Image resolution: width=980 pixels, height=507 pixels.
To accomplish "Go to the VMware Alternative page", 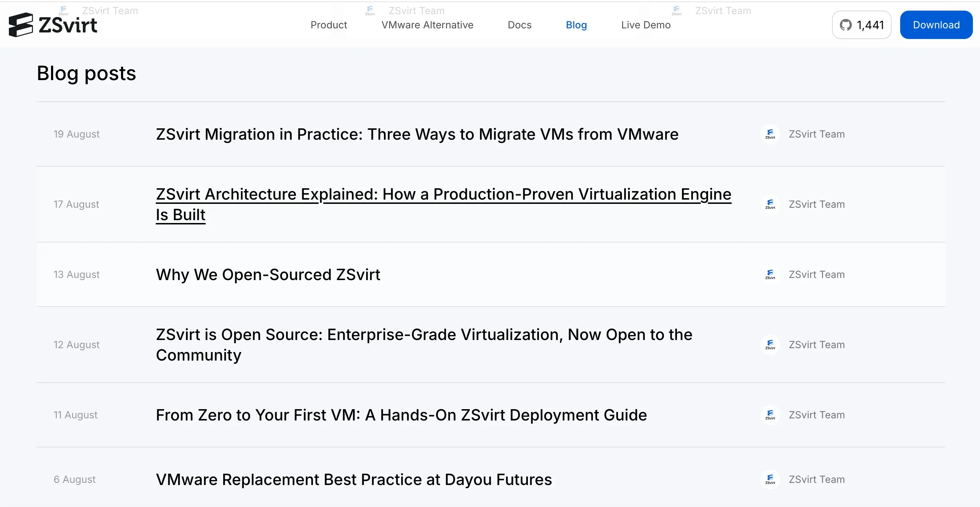I will coord(427,25).
